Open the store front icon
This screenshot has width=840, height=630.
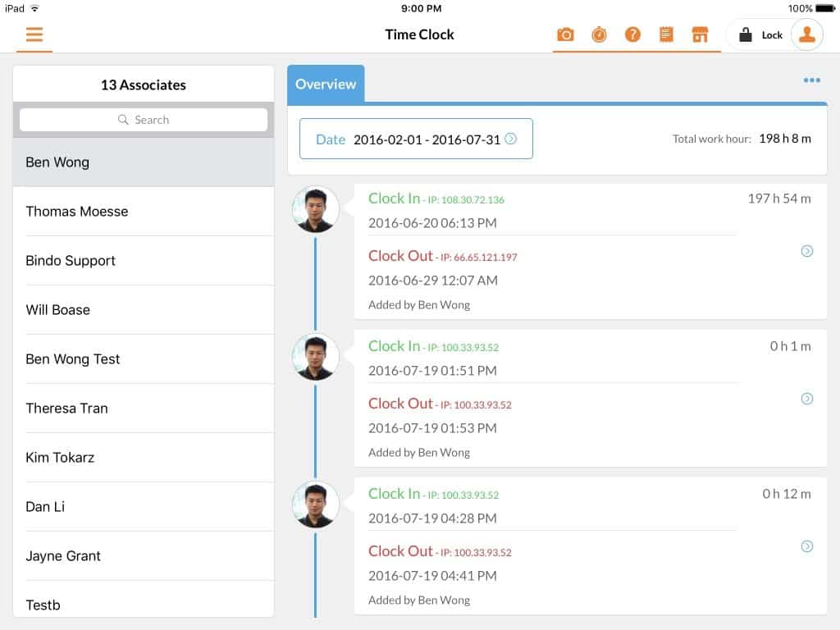pyautogui.click(x=700, y=34)
